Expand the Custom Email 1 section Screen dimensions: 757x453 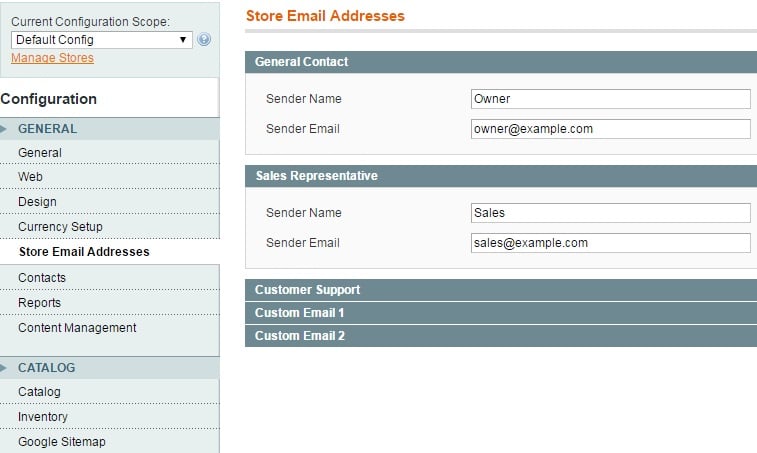501,313
